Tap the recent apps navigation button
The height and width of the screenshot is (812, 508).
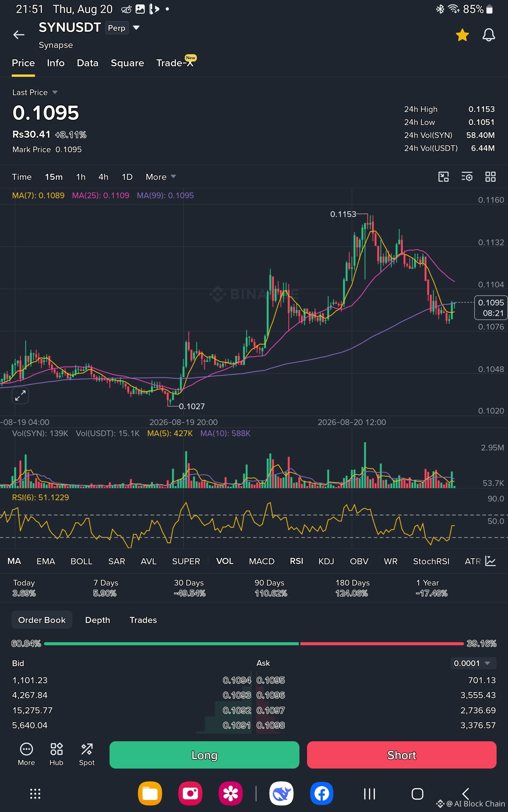tap(370, 794)
